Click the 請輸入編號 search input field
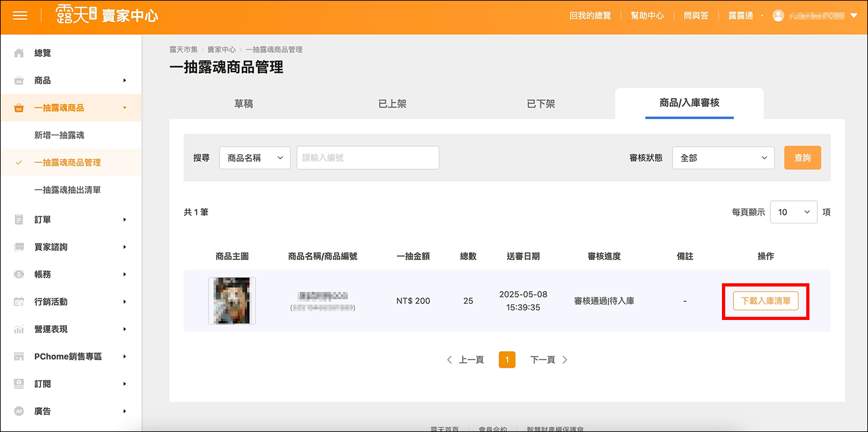The width and height of the screenshot is (868, 432). tap(367, 158)
